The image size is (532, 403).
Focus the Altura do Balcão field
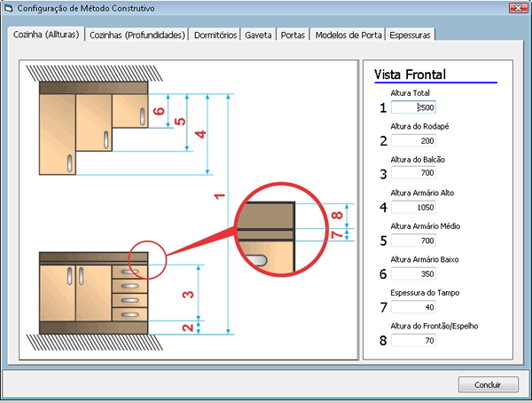413,173
